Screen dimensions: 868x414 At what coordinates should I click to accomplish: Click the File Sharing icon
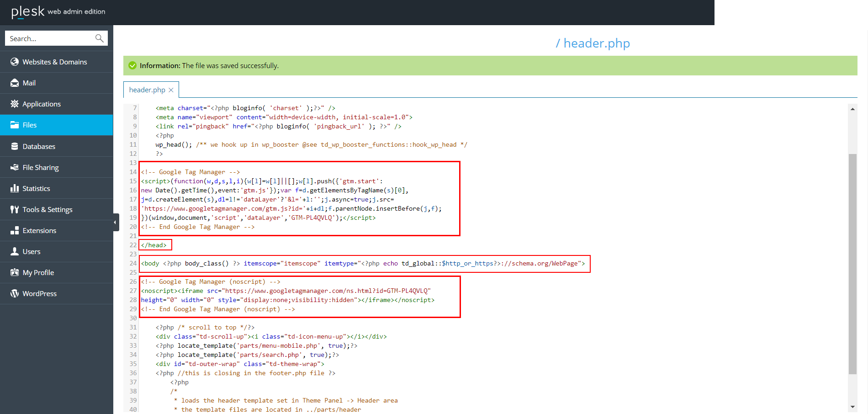point(15,167)
